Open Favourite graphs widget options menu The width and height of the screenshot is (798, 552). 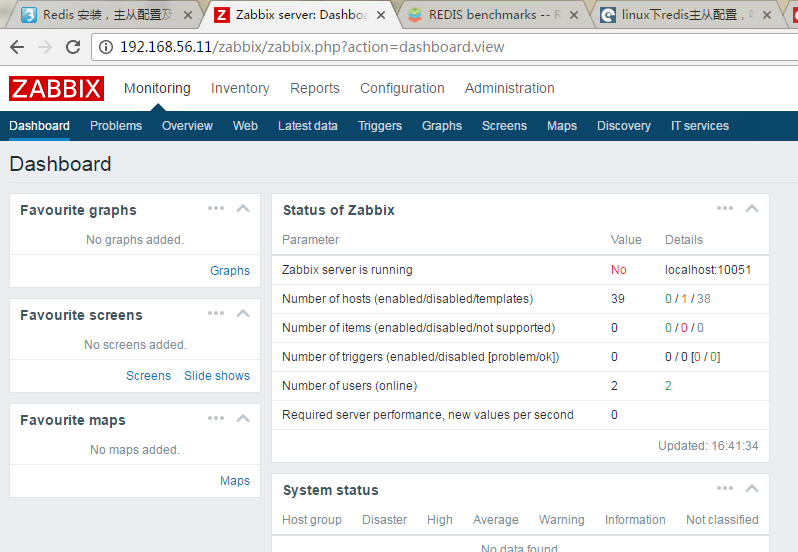pos(216,208)
